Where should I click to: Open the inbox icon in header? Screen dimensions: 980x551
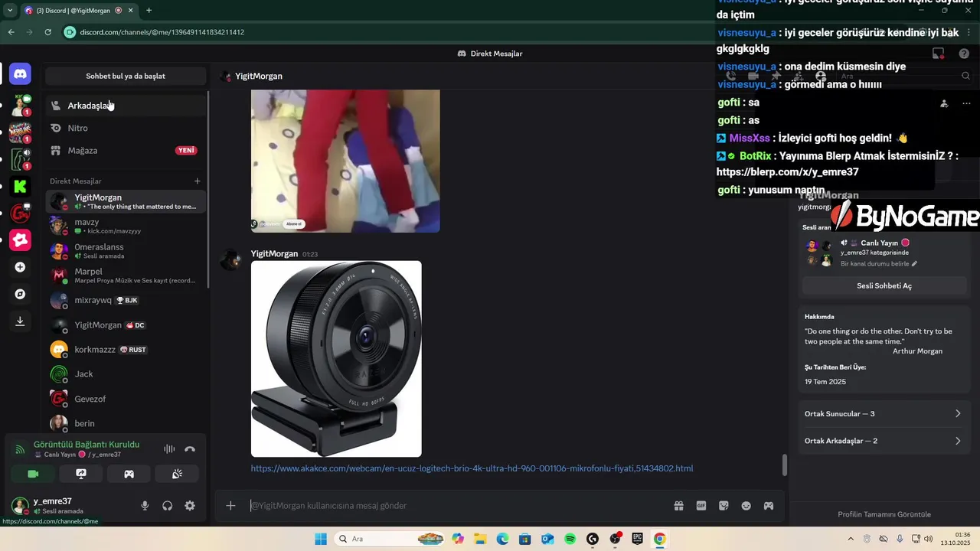click(x=938, y=54)
